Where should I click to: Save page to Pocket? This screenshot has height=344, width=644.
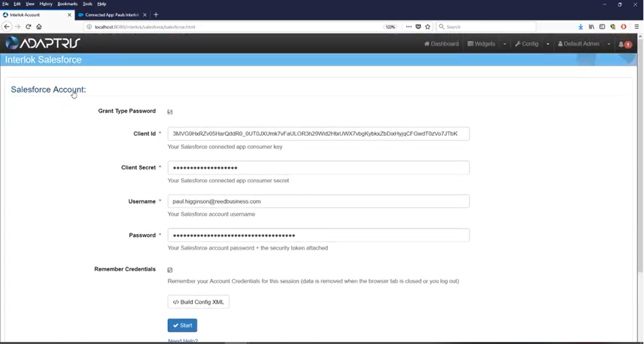(x=418, y=27)
